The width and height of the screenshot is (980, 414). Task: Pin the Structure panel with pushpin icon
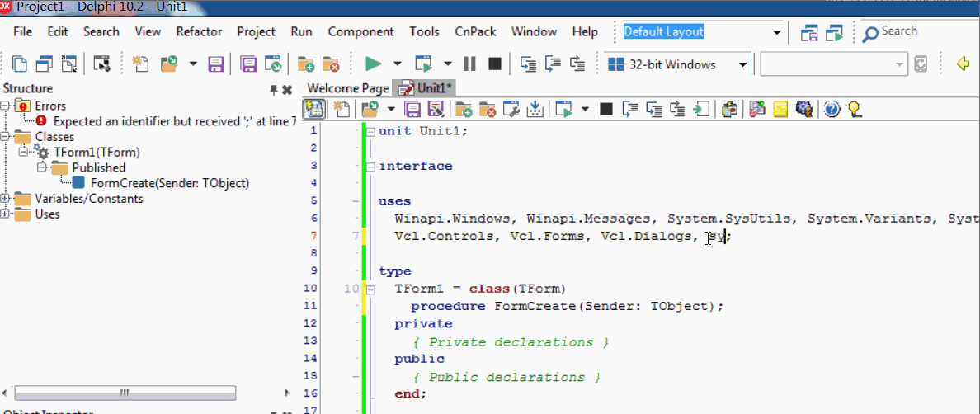click(x=274, y=89)
